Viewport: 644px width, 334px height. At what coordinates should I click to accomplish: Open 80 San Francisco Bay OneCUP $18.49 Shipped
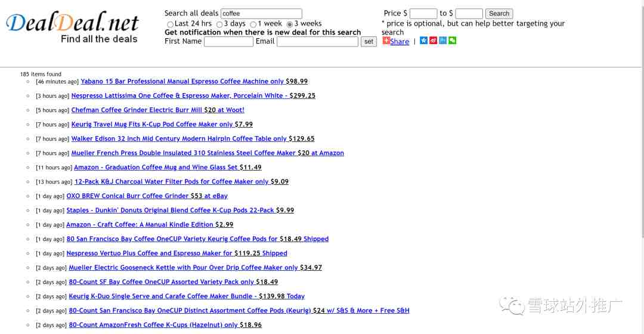tap(197, 239)
